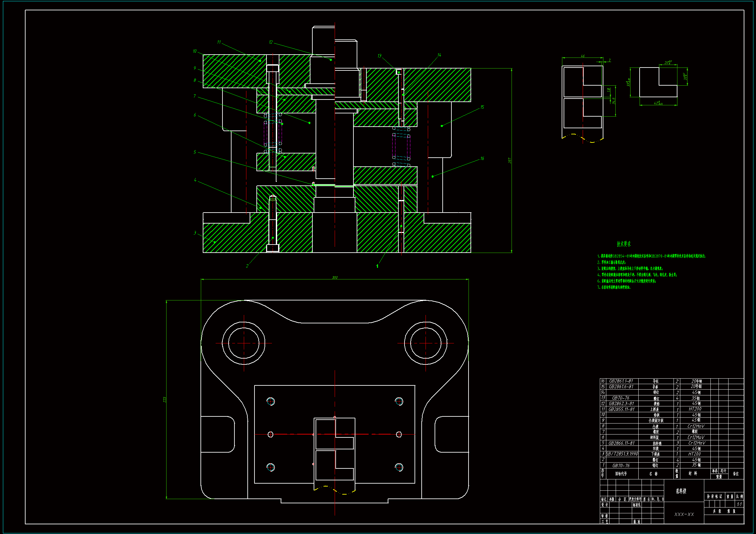
Task: Click the 材料 column header cell
Action: pos(693,474)
